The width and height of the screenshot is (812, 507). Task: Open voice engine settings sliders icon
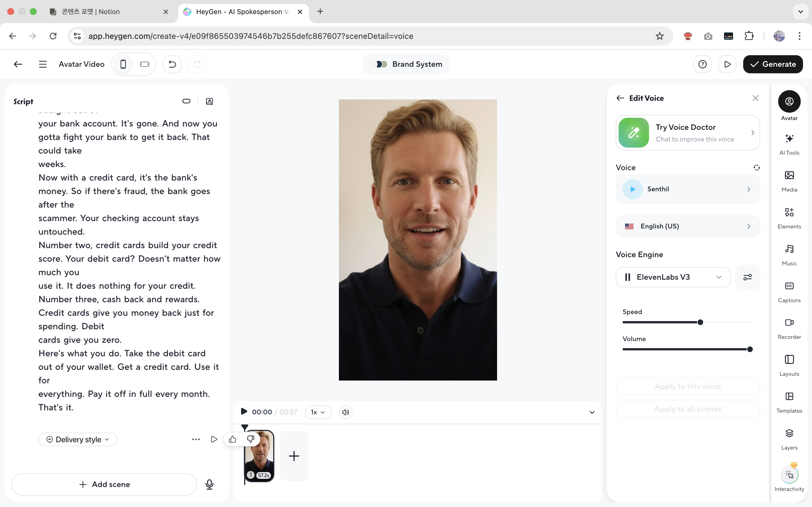click(747, 277)
